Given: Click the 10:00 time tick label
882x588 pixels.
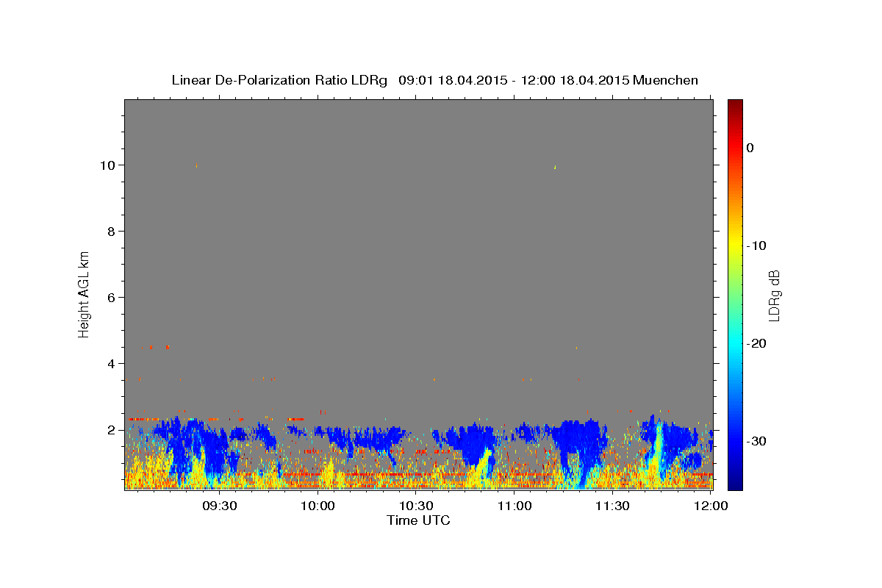Looking at the screenshot, I should pyautogui.click(x=318, y=506).
